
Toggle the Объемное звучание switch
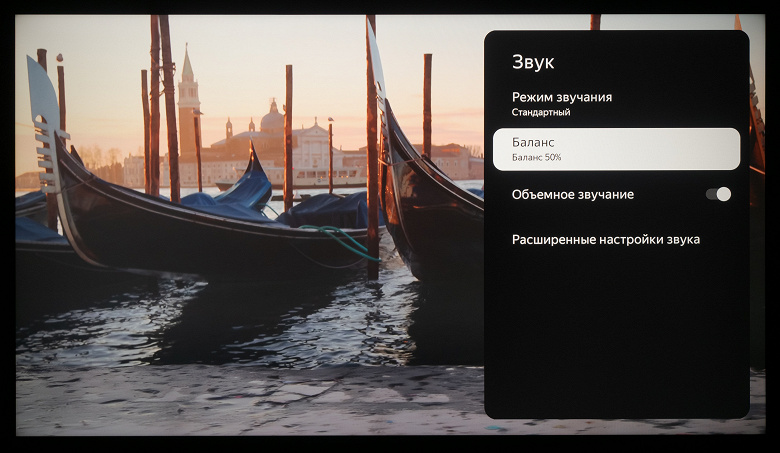click(718, 194)
